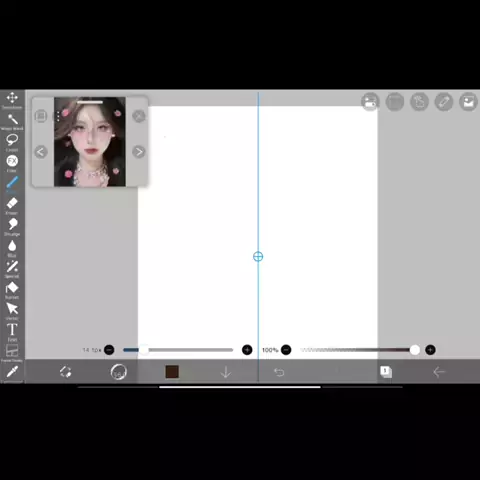The width and height of the screenshot is (480, 480).
Task: Open the layers panel button
Action: click(386, 372)
